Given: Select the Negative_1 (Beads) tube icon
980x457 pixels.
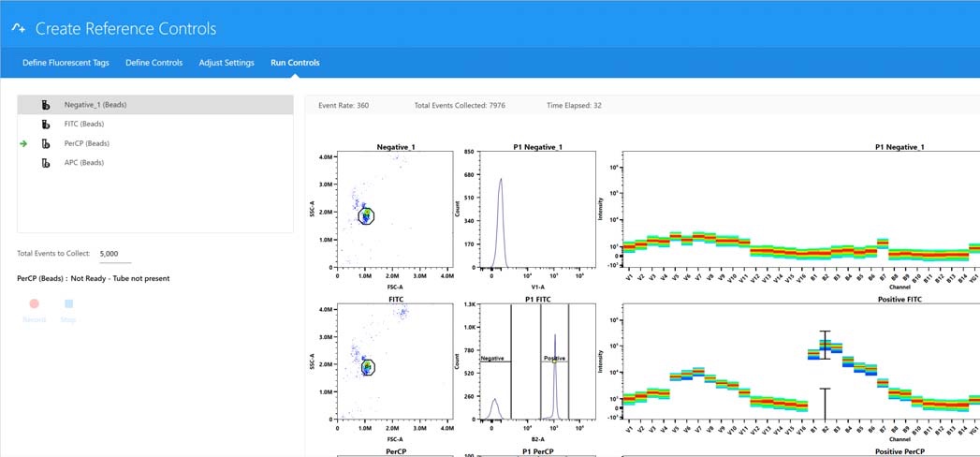Looking at the screenshot, I should pos(45,104).
